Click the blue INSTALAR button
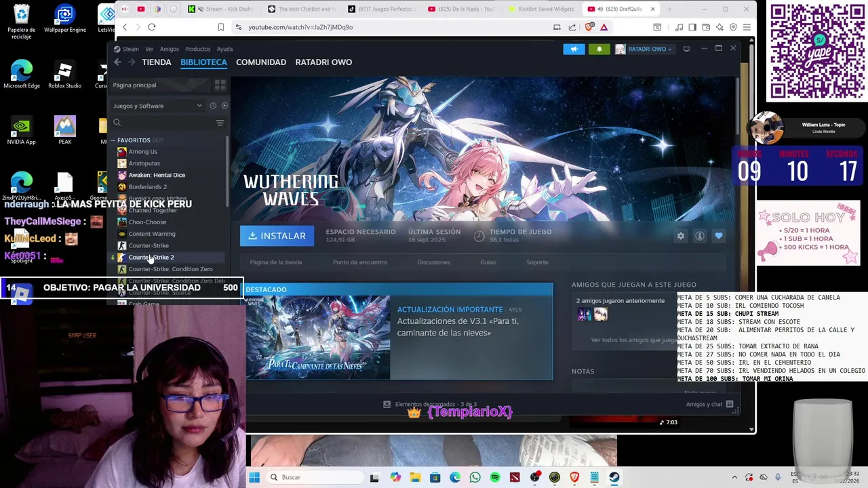 (277, 236)
